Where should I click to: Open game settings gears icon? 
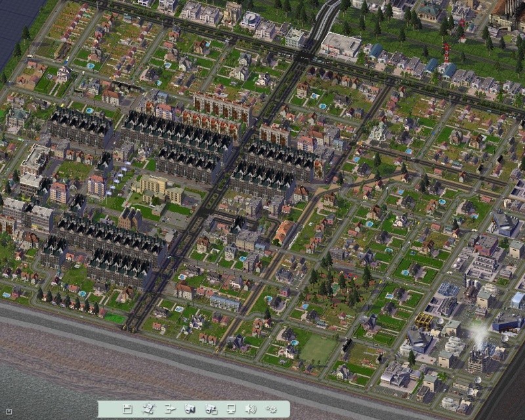point(271,409)
